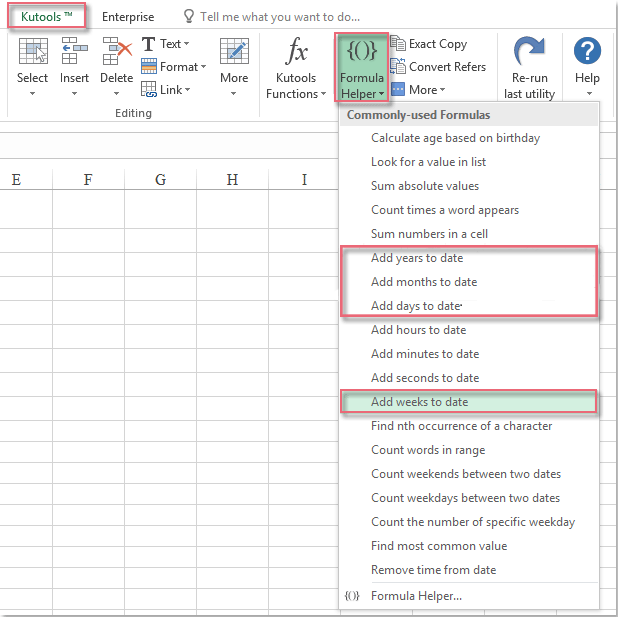This screenshot has height=617, width=618.
Task: Choose Remove time from date
Action: tap(469, 570)
